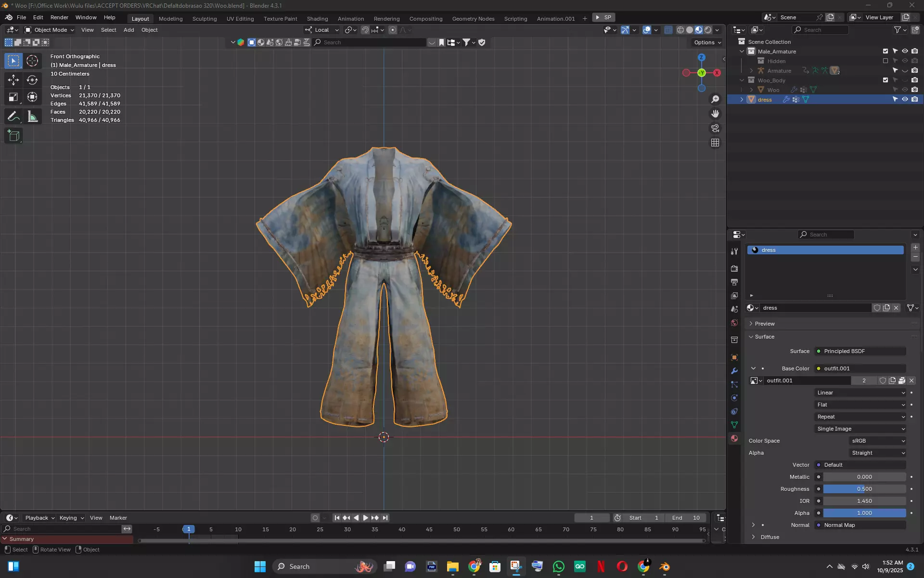Toggle camera view icon in viewport

[x=715, y=128]
